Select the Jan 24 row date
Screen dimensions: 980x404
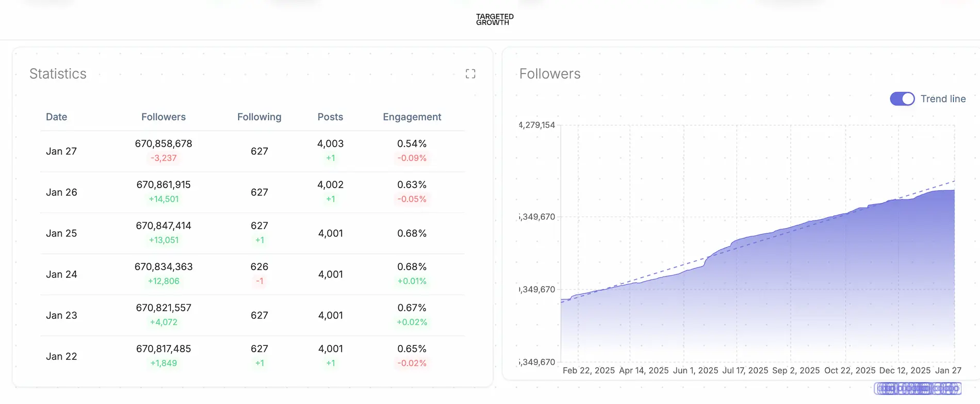[61, 274]
